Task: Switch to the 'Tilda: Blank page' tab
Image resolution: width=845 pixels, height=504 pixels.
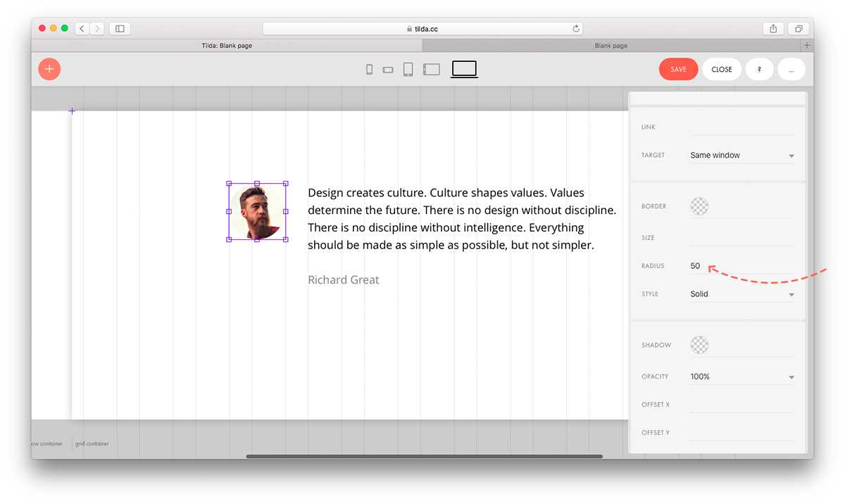Action: (x=227, y=46)
